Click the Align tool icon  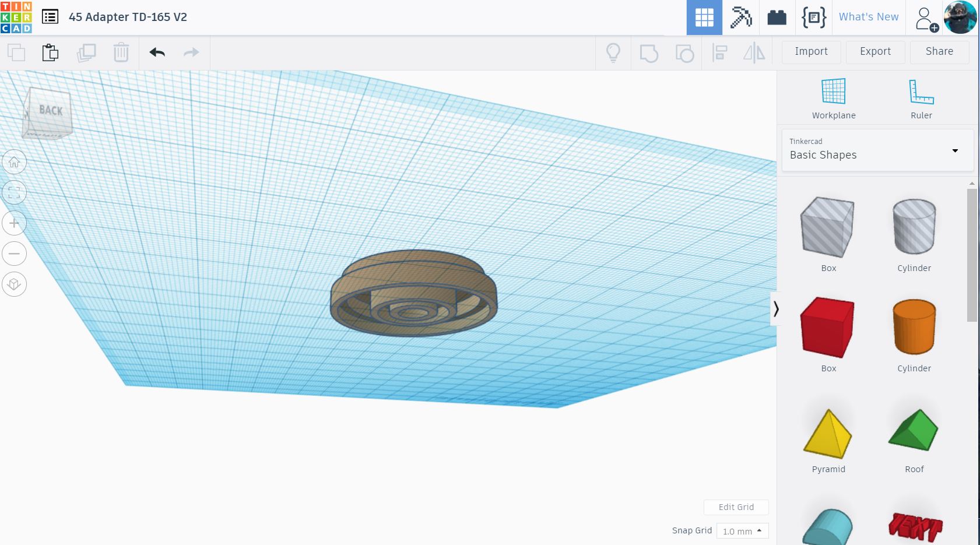(x=720, y=53)
